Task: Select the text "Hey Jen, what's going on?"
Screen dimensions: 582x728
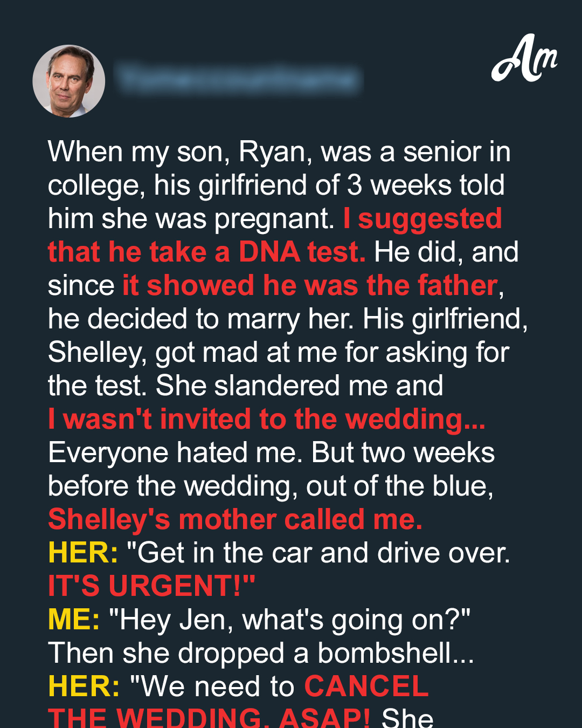Action: point(289,620)
